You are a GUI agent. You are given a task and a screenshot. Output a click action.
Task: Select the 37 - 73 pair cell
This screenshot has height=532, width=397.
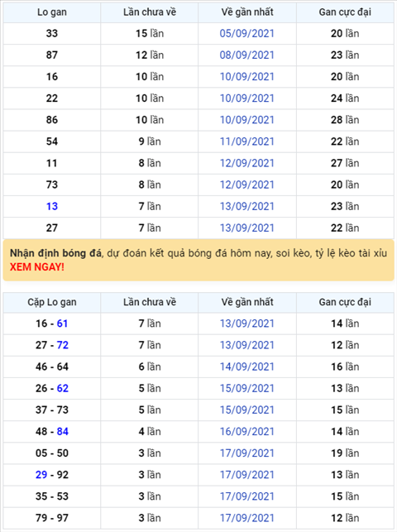pyautogui.click(x=52, y=410)
